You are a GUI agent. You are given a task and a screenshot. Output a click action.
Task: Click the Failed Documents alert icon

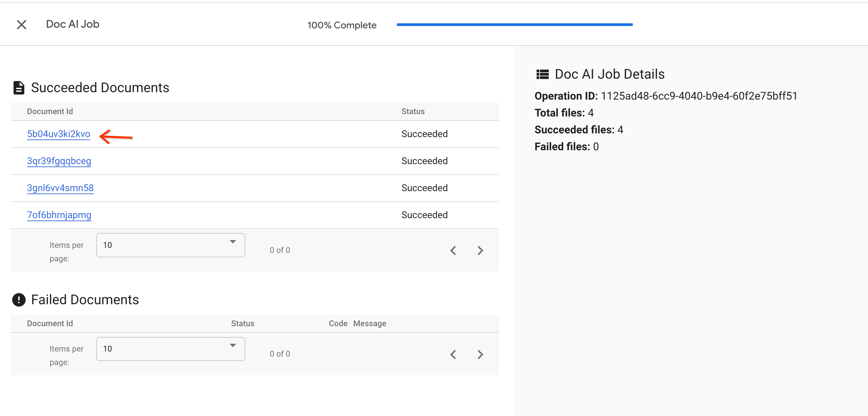[19, 300]
